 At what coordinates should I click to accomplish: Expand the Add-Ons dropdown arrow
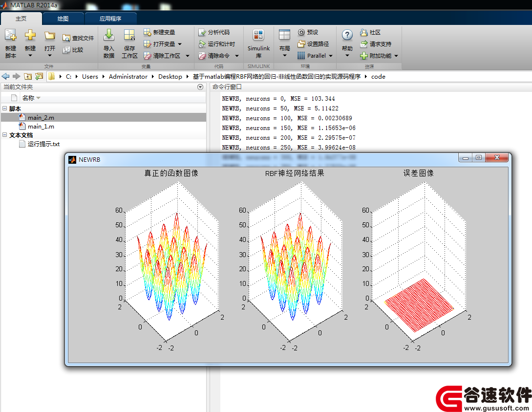396,56
